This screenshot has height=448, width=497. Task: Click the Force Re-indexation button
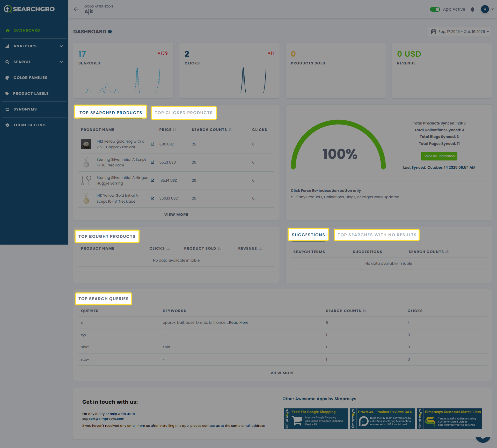tap(439, 156)
